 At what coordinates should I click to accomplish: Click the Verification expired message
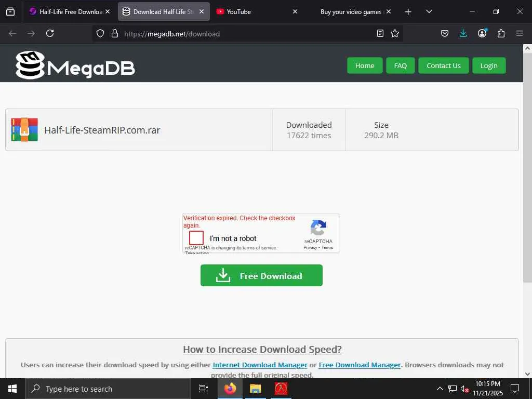239,221
